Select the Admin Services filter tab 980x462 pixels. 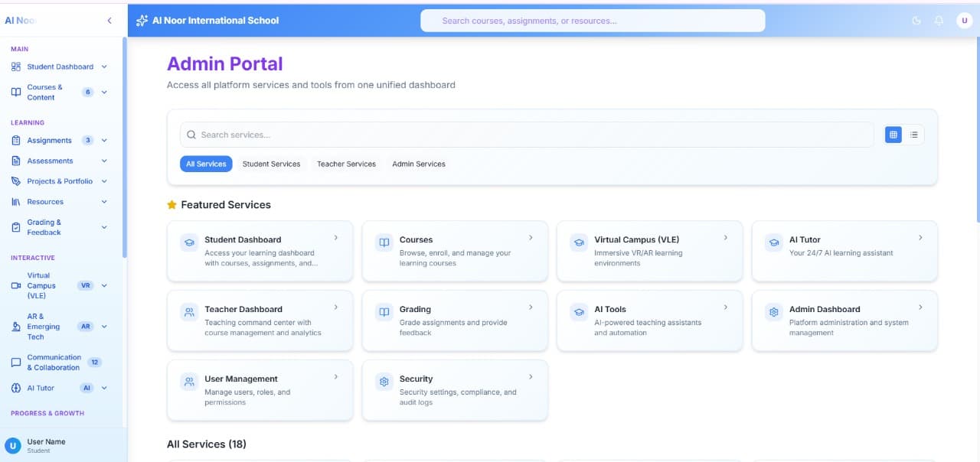pyautogui.click(x=419, y=164)
